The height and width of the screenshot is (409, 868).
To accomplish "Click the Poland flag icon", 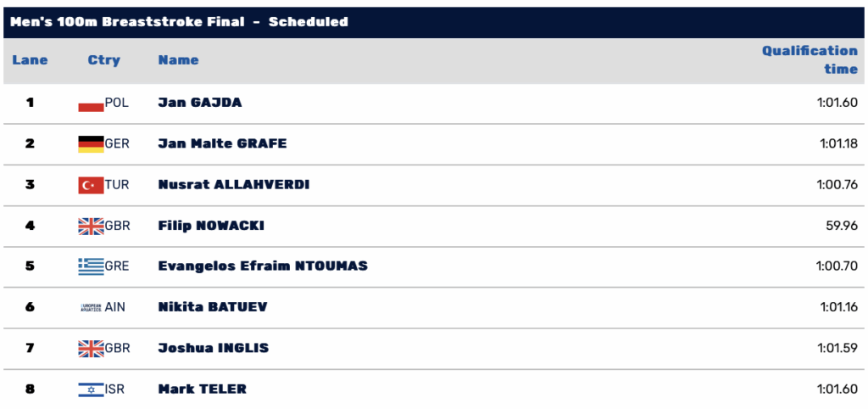I will (x=91, y=103).
